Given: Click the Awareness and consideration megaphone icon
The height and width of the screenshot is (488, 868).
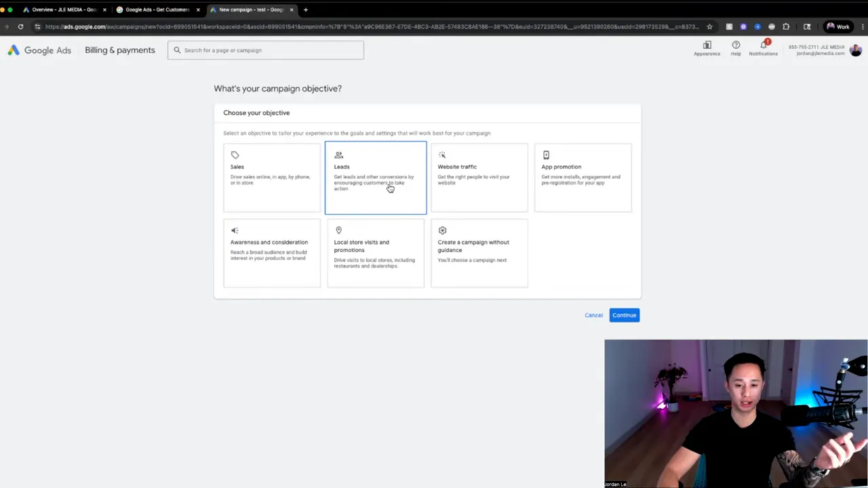Looking at the screenshot, I should point(234,230).
